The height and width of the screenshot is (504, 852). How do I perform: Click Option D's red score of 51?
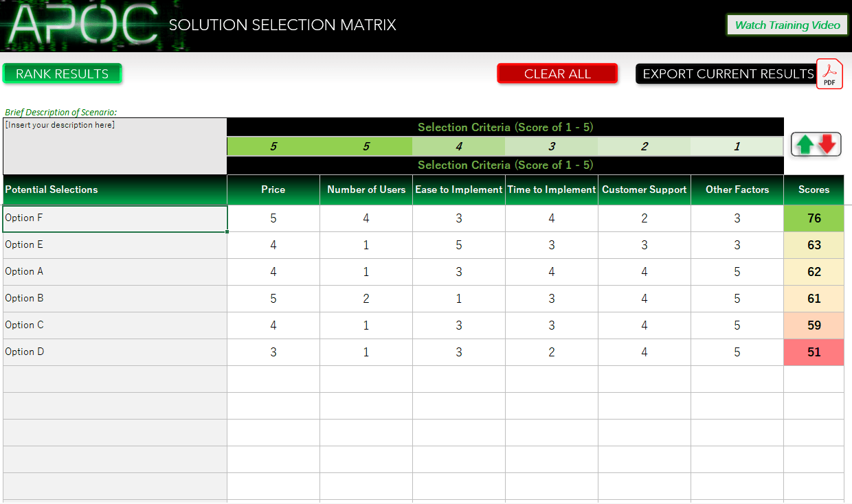[814, 352]
